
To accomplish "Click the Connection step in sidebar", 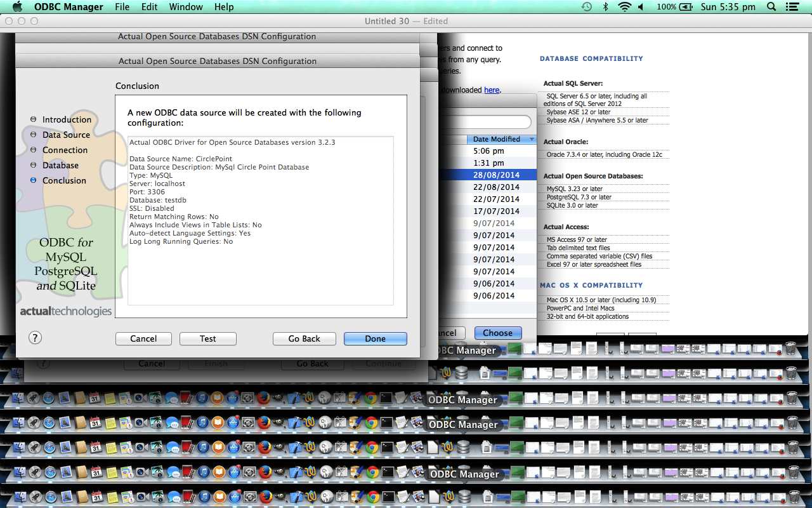I will [65, 150].
